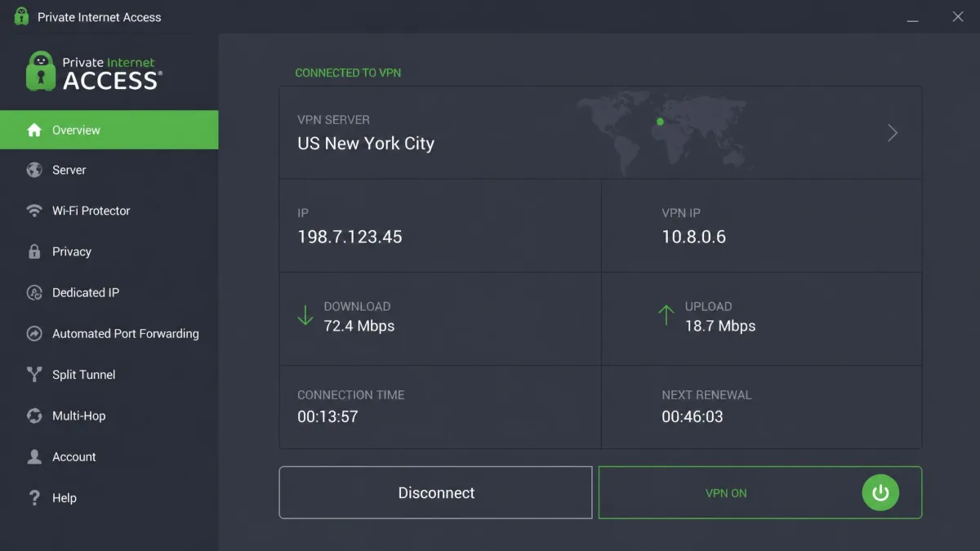The width and height of the screenshot is (980, 551).
Task: Click the NEXT RENEWAL label
Action: pos(706,394)
